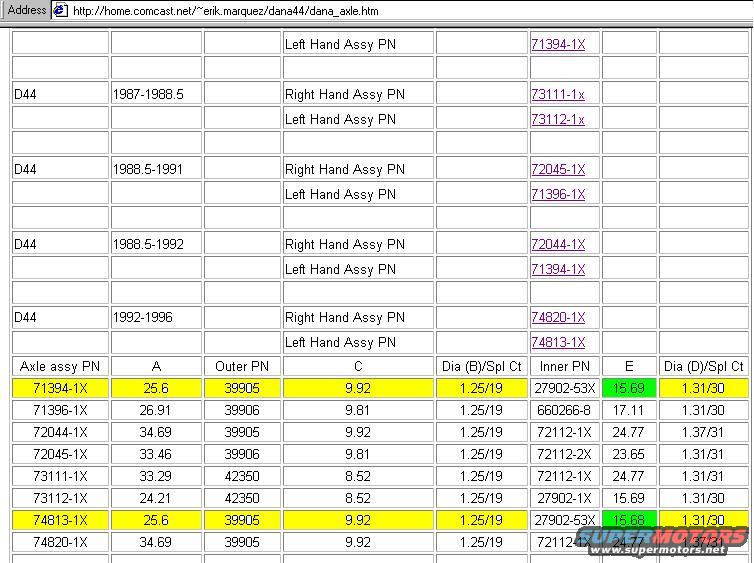The width and height of the screenshot is (754, 563).
Task: Select the 'Dia (B)/Spl Ct' header cell
Action: tap(482, 367)
